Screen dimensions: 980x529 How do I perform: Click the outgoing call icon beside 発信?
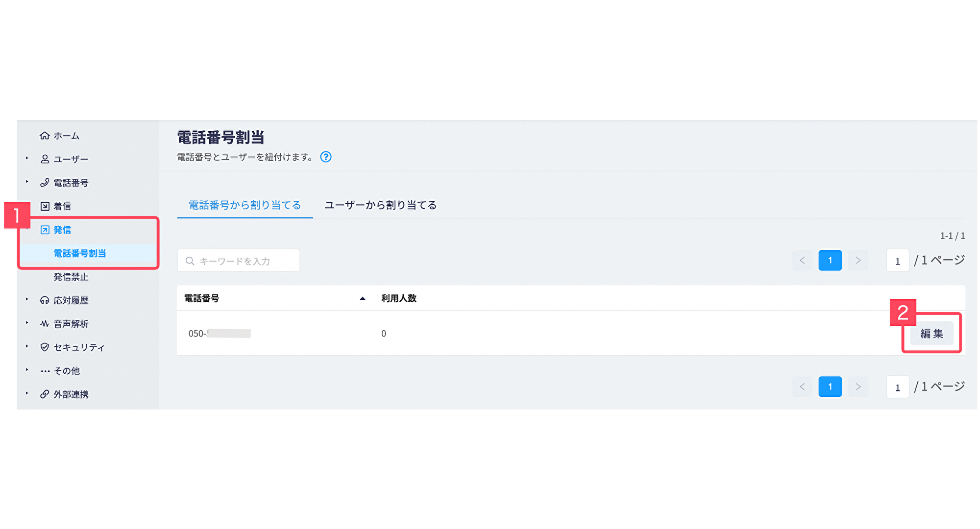(45, 230)
